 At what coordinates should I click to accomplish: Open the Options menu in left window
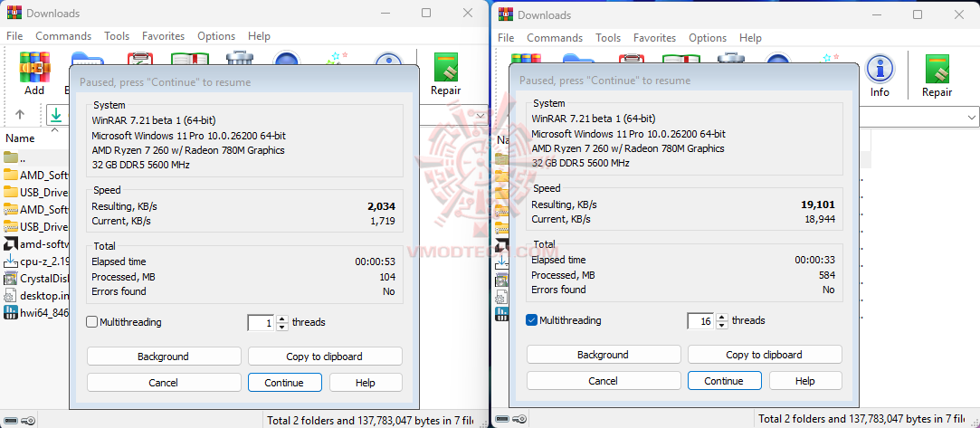(216, 36)
